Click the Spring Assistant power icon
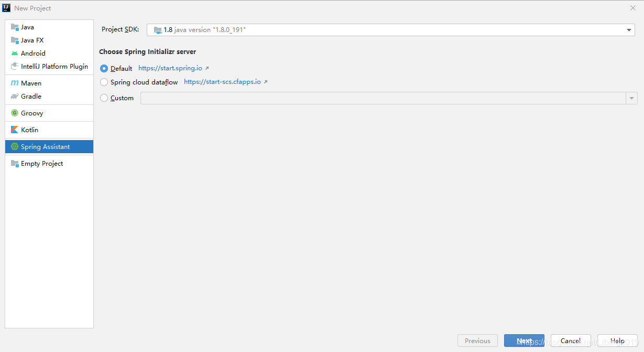 pos(15,147)
